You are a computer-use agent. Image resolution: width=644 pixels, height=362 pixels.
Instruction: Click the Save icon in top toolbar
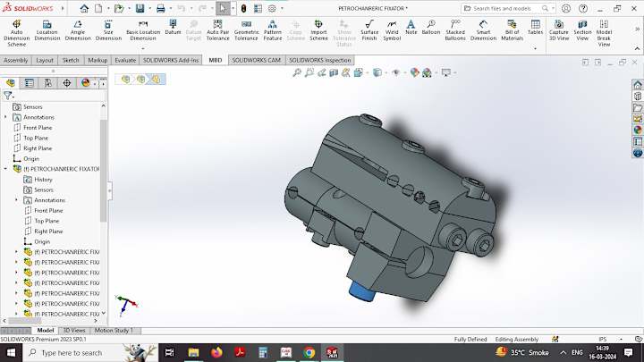point(140,8)
